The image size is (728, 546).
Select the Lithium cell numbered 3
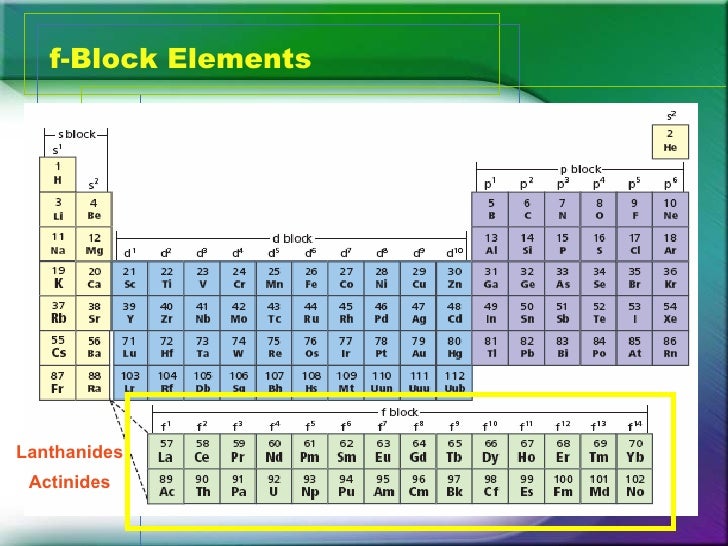pos(58,209)
